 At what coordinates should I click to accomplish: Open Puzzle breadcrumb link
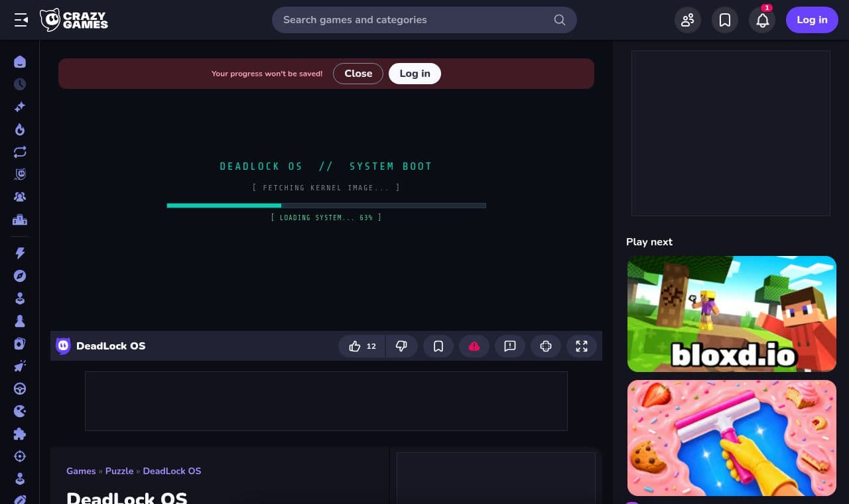click(119, 471)
